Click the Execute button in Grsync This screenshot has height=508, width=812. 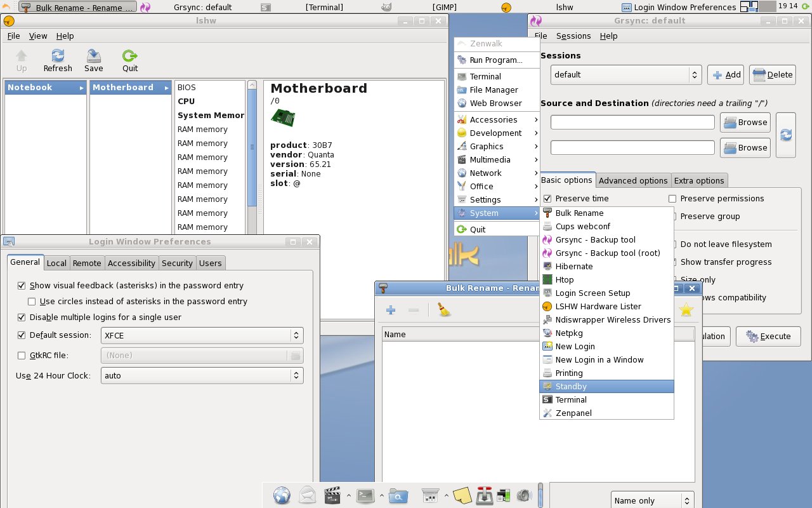tap(768, 337)
